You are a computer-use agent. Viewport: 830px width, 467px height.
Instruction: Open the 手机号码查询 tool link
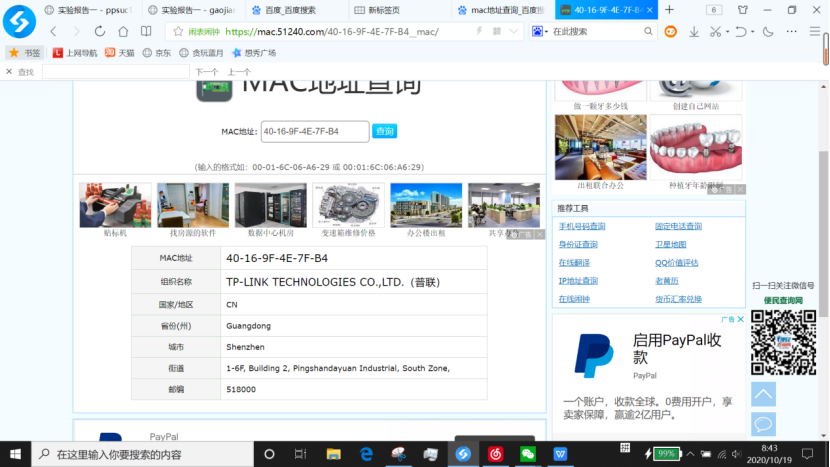tap(582, 226)
